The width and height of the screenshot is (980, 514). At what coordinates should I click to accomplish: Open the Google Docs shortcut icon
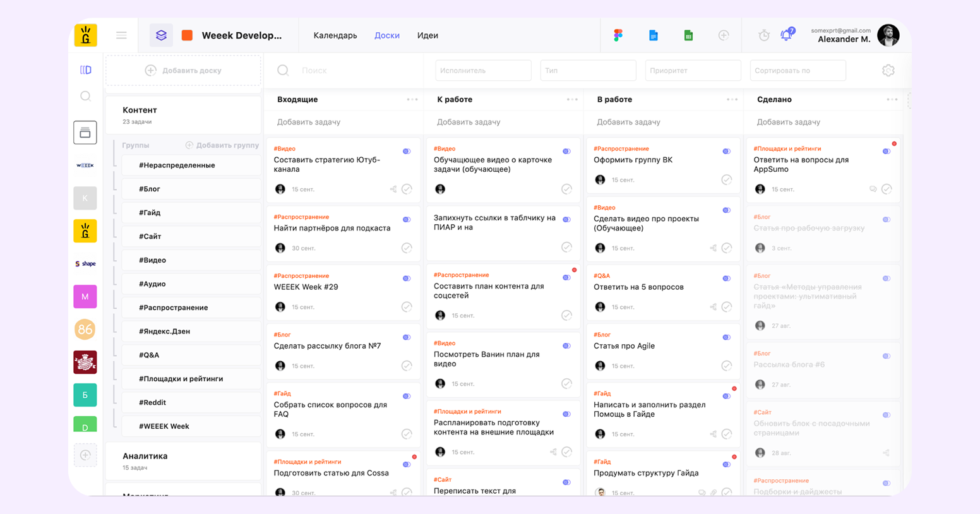point(654,35)
